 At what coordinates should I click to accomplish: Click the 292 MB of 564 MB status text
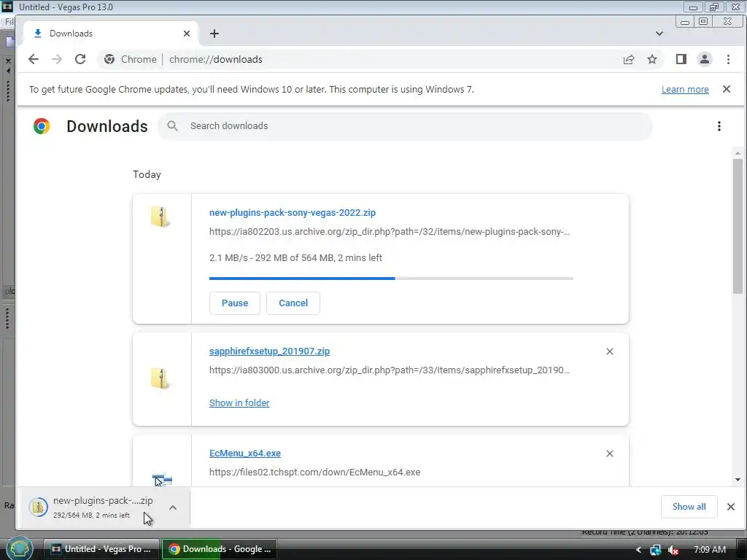coord(295,258)
